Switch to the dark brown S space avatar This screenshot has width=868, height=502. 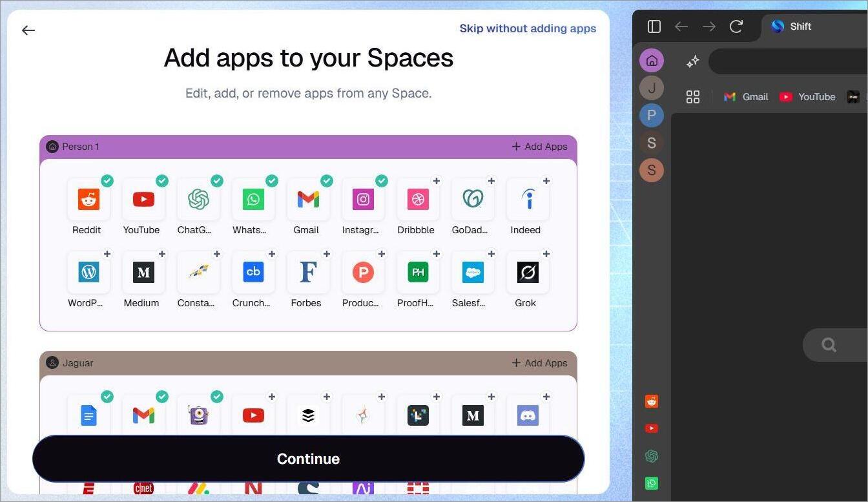click(x=652, y=143)
